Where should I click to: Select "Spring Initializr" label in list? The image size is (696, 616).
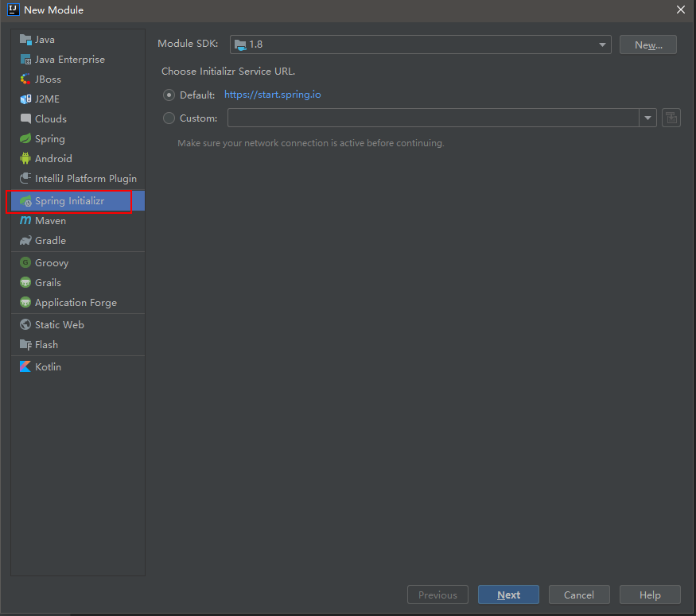click(x=70, y=201)
